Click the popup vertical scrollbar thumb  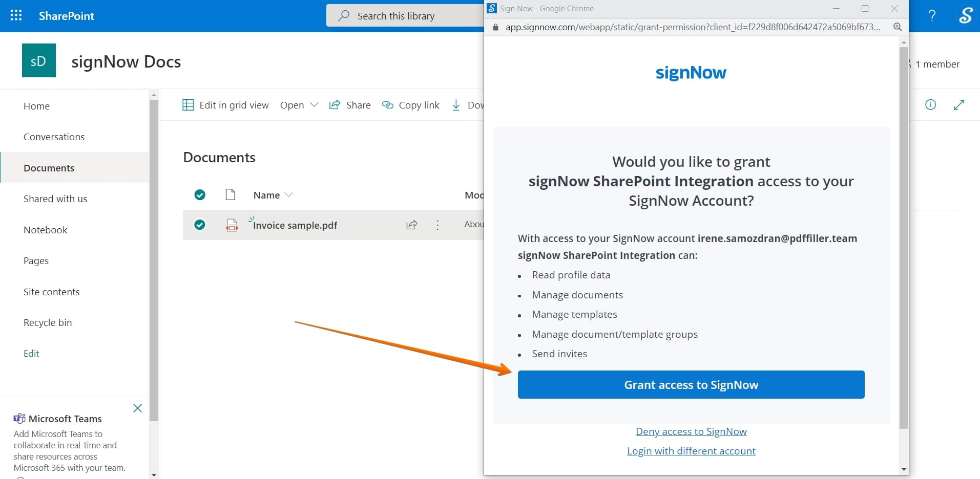tap(904, 237)
